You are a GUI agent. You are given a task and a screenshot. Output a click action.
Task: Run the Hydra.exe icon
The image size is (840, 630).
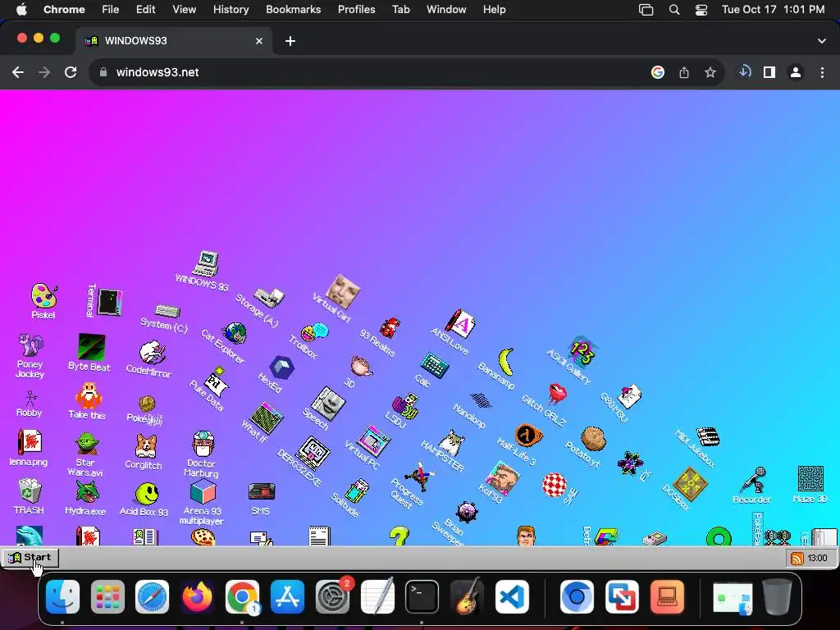click(87, 492)
